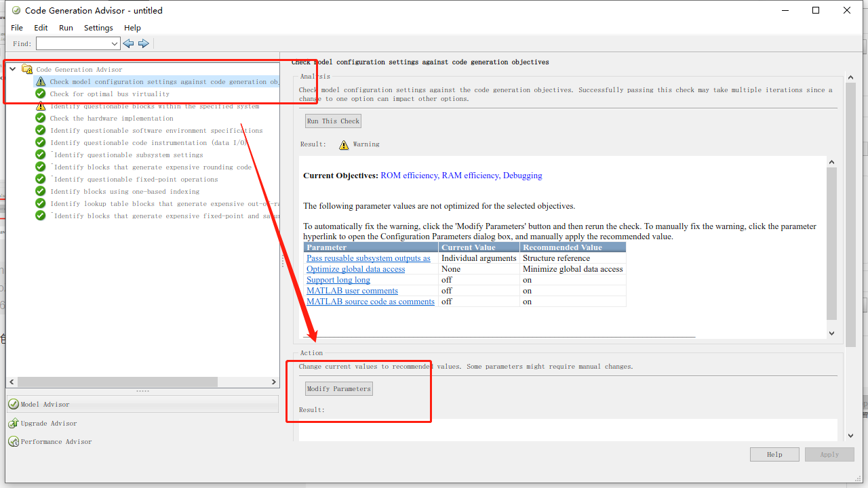Click pass icon for questionable fixed-point operations
Viewport: 868px width, 488px height.
(41, 179)
